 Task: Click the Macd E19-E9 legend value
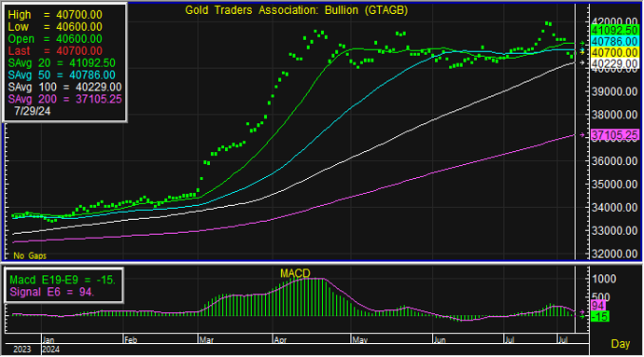pos(63,280)
